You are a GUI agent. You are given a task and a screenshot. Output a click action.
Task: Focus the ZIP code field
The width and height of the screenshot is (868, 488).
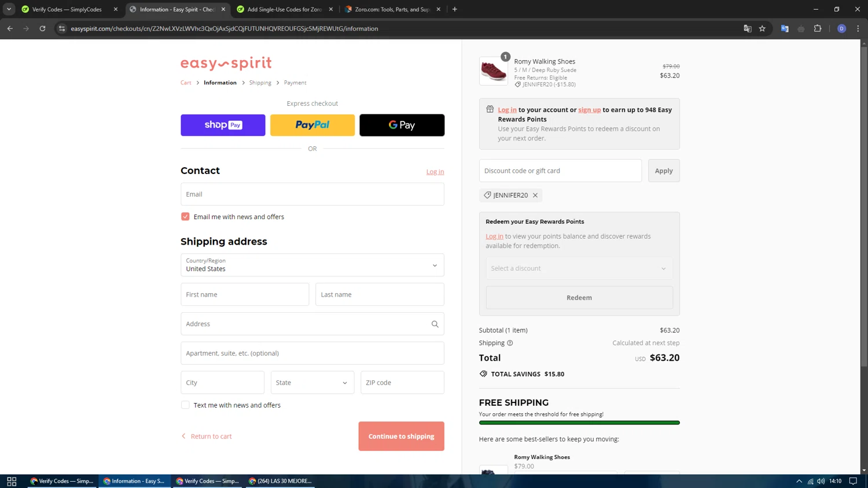[x=402, y=383]
